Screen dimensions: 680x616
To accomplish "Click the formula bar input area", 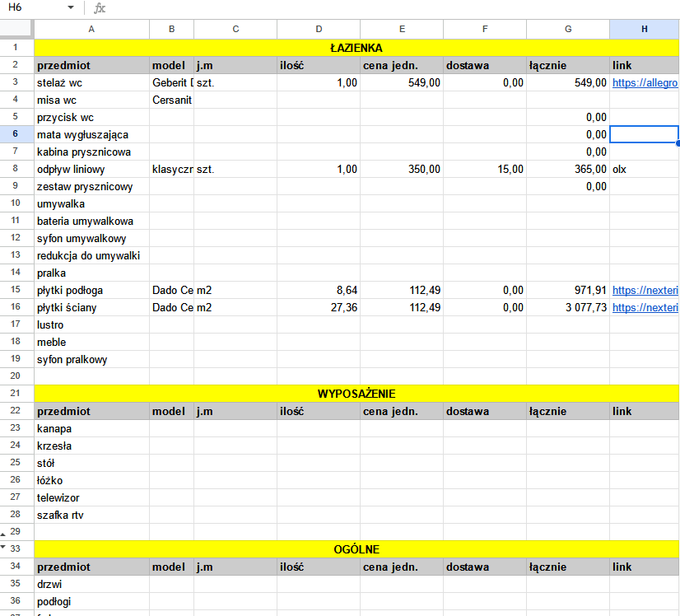I will [387, 8].
